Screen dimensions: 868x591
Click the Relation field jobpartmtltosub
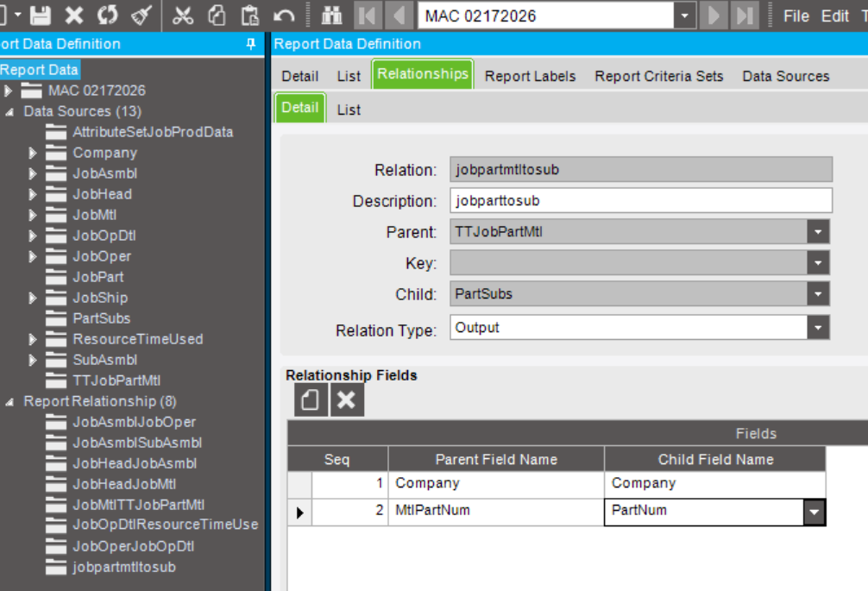[640, 169]
